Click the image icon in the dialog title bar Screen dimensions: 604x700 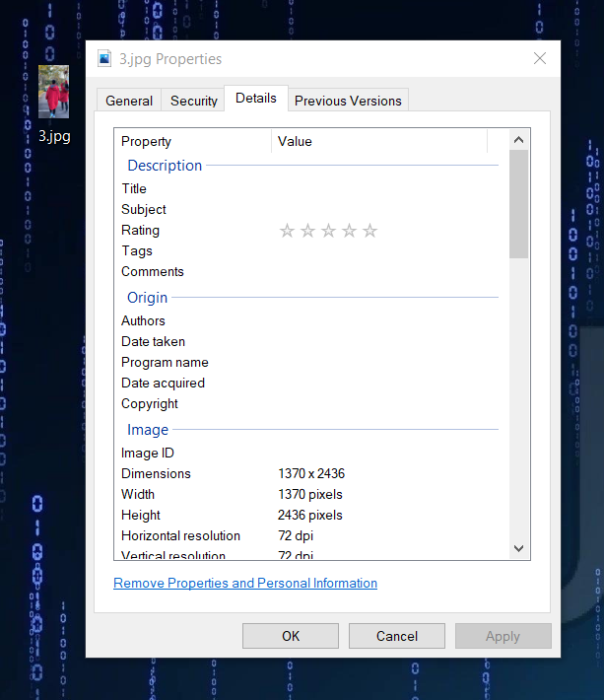104,59
